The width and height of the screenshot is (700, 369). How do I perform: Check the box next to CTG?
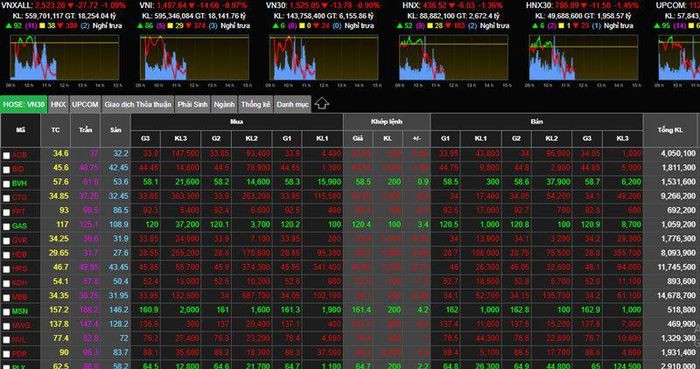[x=6, y=198]
